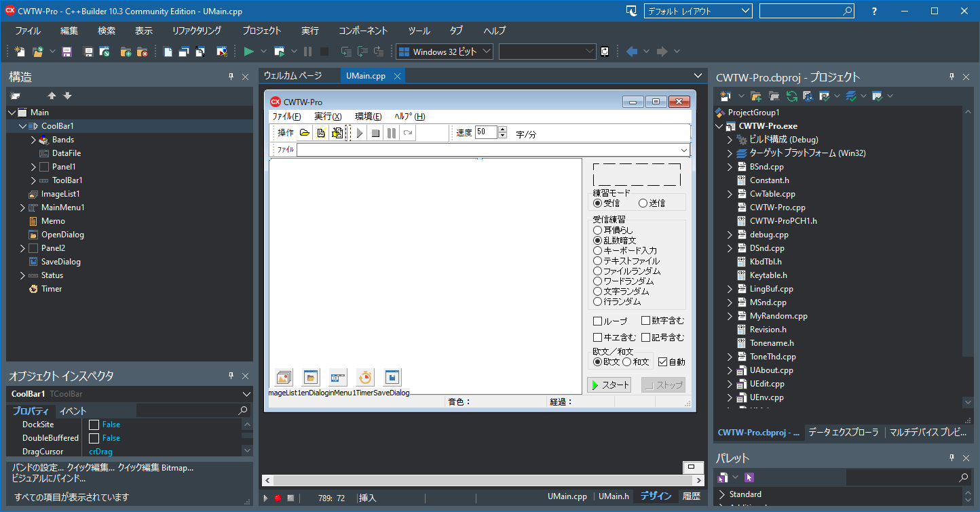Click the IDE search input field in title bar
980x512 pixels.
tap(807, 11)
